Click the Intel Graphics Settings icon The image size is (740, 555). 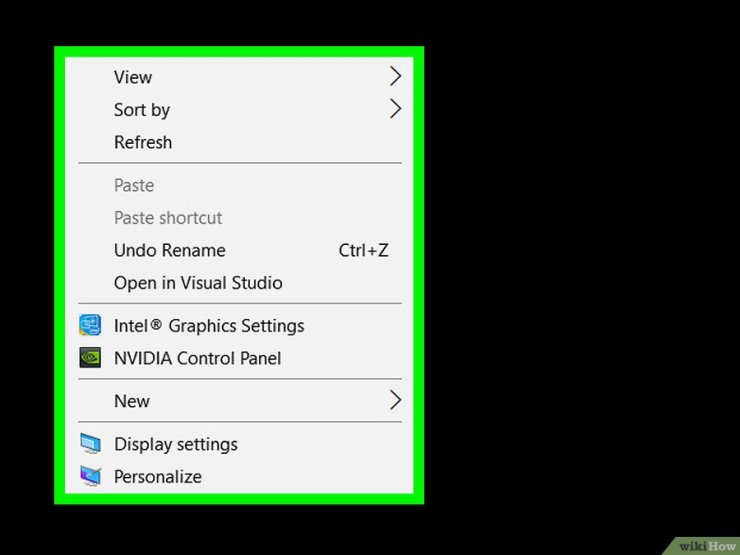(90, 325)
